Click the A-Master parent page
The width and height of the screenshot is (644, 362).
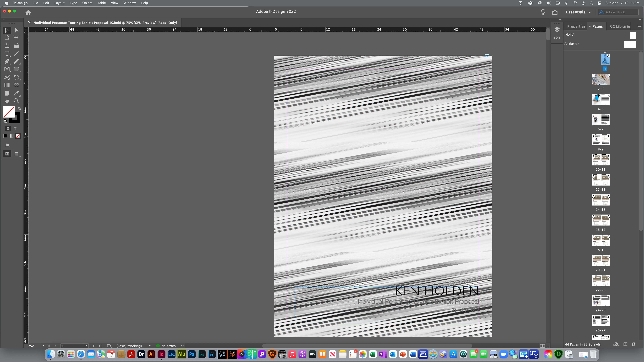(572, 44)
